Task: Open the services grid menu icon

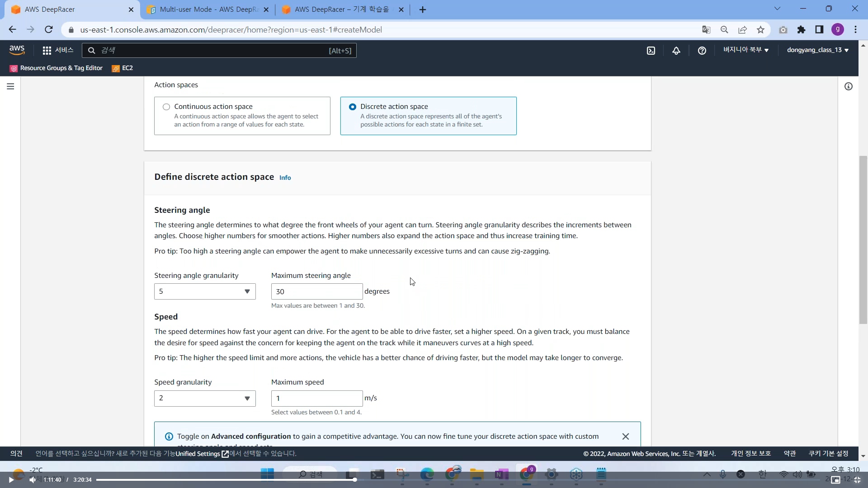Action: pos(47,51)
